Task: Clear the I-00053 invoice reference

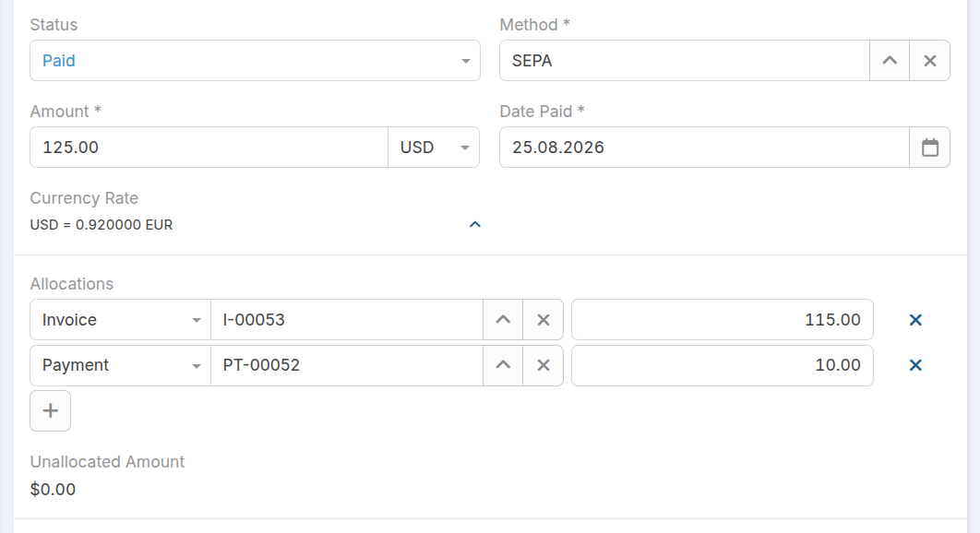Action: [x=544, y=320]
